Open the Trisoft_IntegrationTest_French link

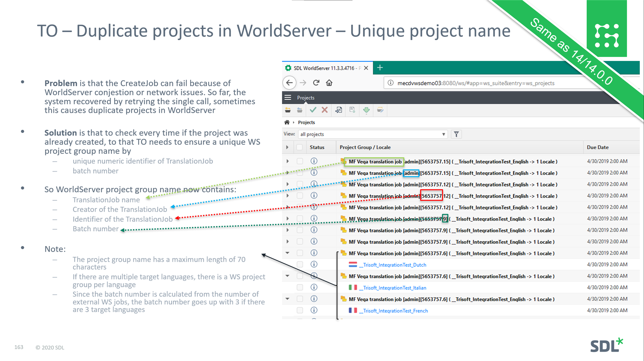coord(393,311)
